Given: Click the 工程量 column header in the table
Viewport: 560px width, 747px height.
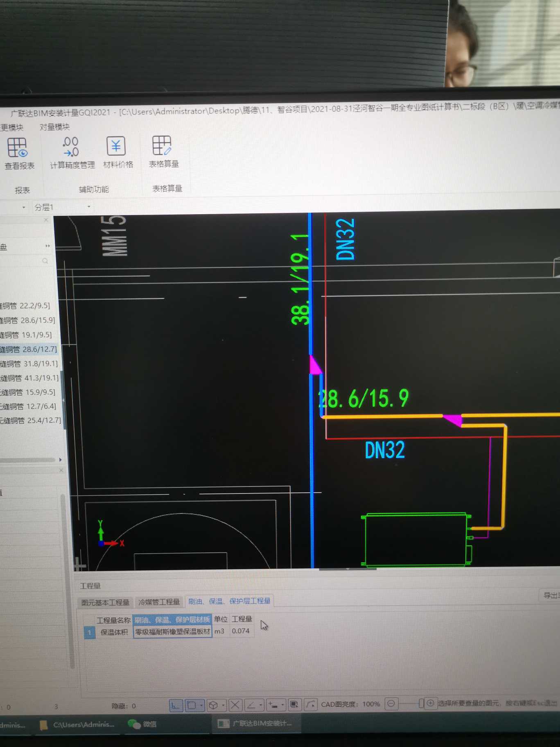Looking at the screenshot, I should pyautogui.click(x=242, y=619).
